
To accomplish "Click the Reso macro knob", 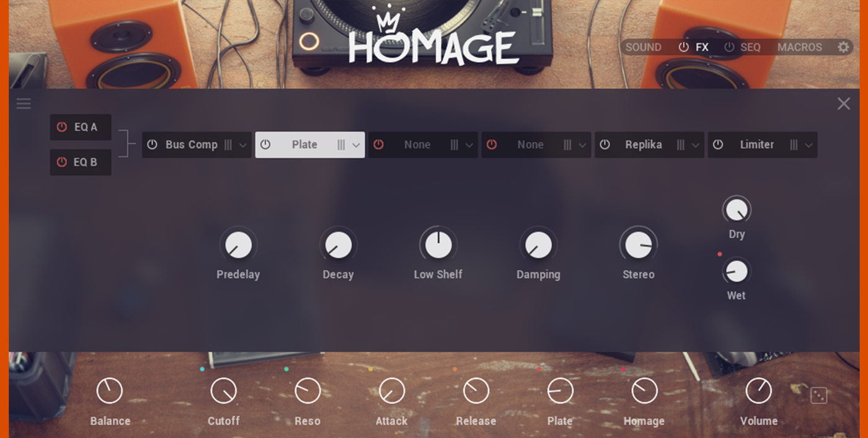I will pos(308,391).
